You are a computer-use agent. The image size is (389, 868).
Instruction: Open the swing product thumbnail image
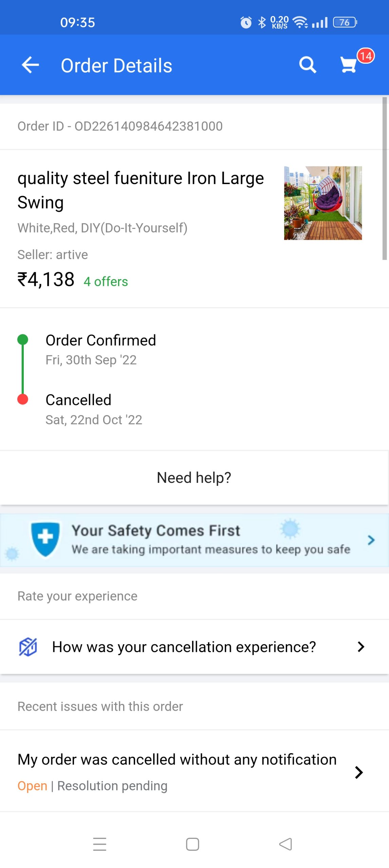click(x=323, y=203)
